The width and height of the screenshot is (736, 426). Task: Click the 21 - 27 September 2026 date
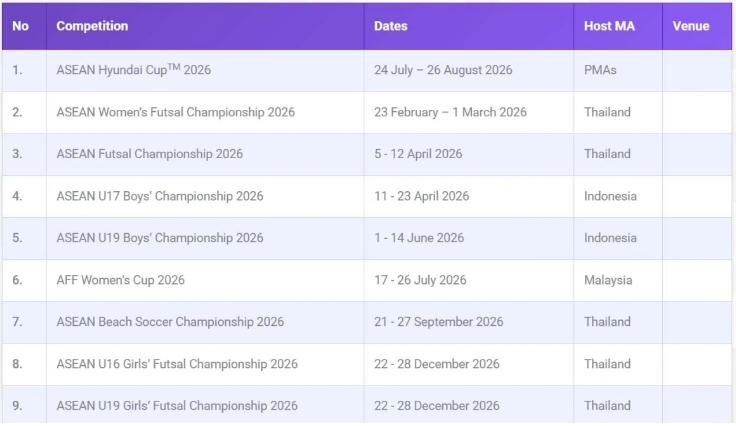439,322
